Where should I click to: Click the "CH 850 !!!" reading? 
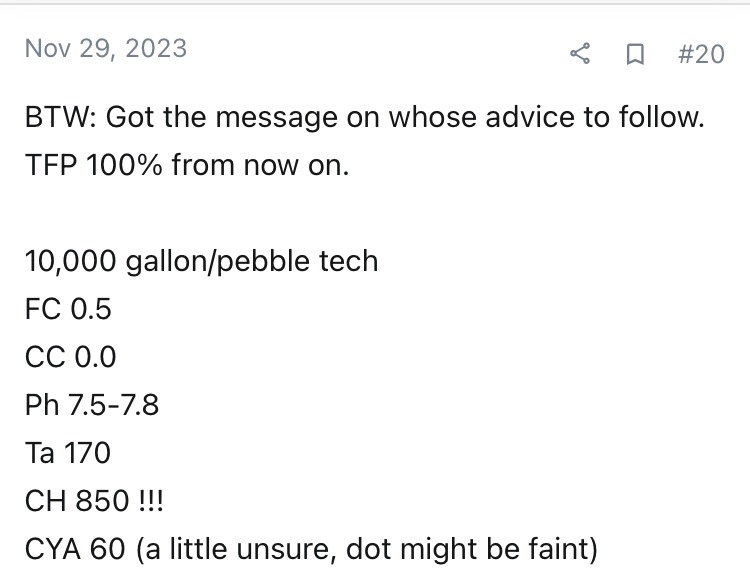coord(94,501)
